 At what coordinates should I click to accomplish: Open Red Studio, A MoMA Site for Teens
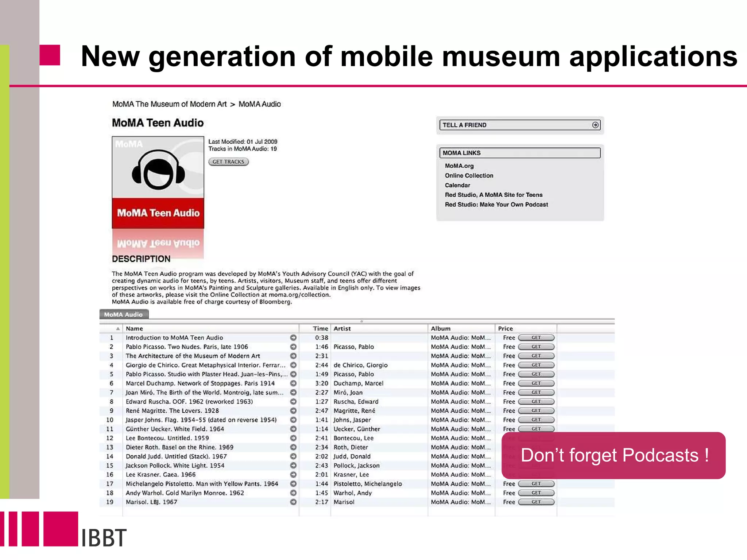click(x=494, y=195)
